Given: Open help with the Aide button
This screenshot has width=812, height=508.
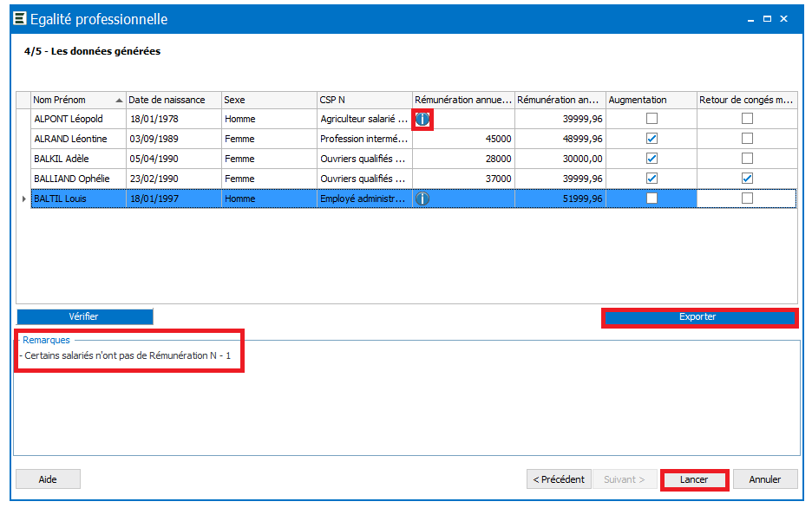Looking at the screenshot, I should pyautogui.click(x=48, y=479).
